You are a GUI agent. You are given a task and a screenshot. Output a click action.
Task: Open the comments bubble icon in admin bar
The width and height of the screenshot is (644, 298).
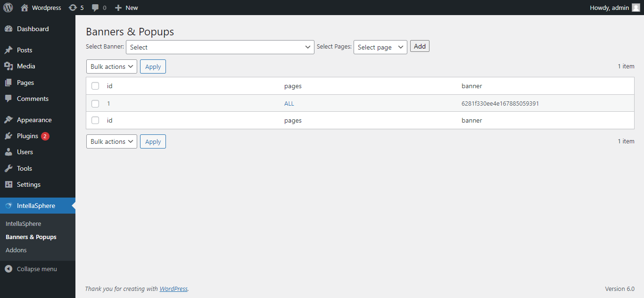[96, 8]
